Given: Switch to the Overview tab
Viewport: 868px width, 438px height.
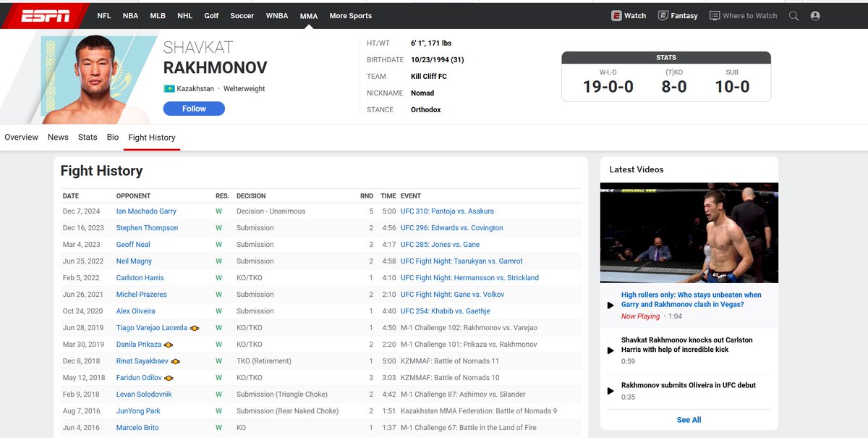Looking at the screenshot, I should [x=21, y=137].
